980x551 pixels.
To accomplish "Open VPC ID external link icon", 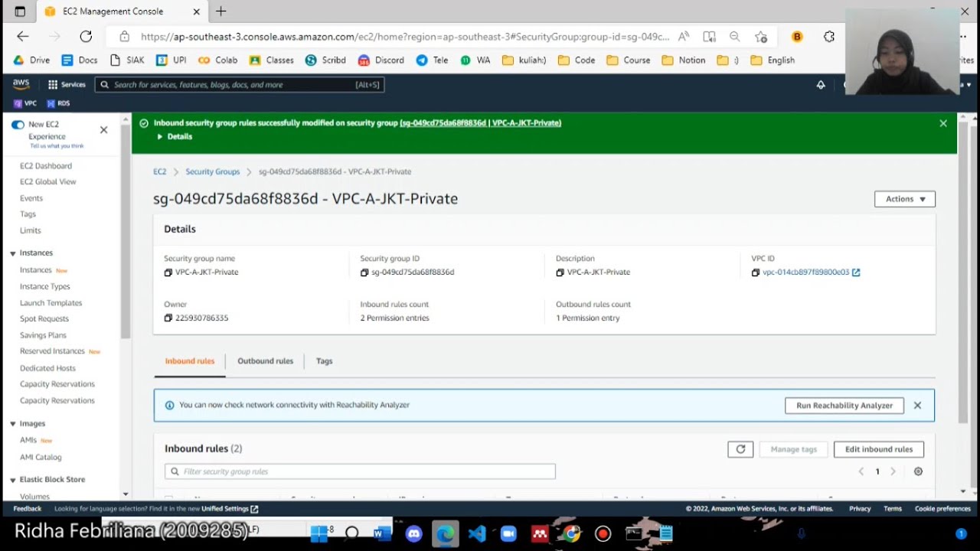I will (x=856, y=272).
